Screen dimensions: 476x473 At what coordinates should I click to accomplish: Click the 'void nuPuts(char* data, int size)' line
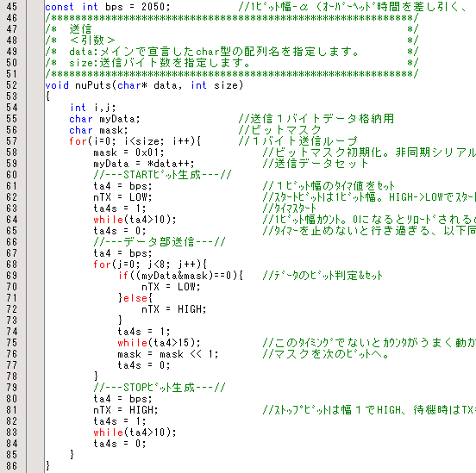point(144,85)
